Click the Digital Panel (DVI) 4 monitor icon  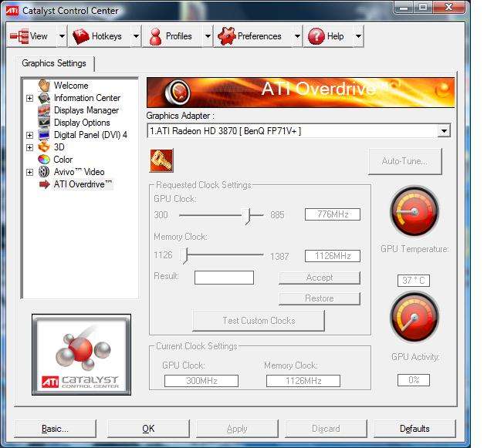pos(44,135)
